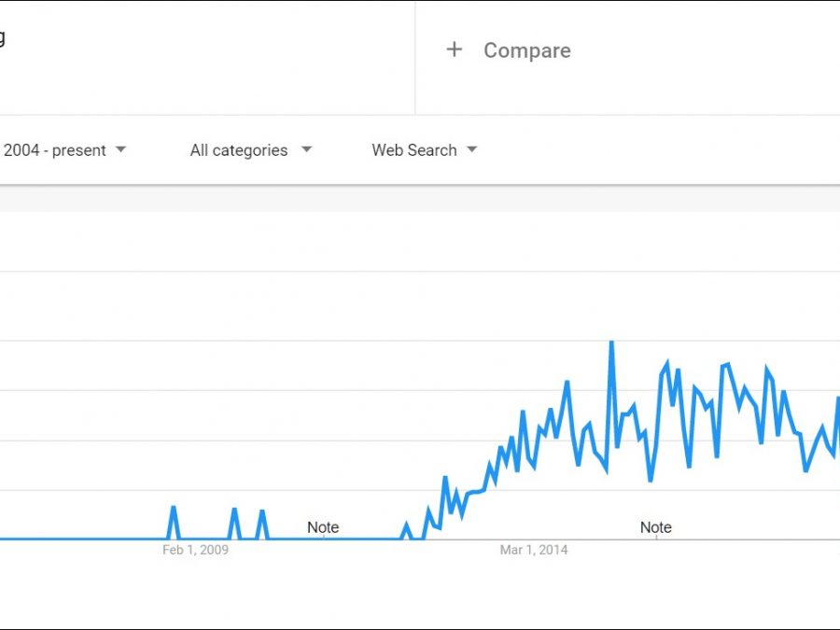Click the first small spike above Feb 2009

tap(174, 509)
